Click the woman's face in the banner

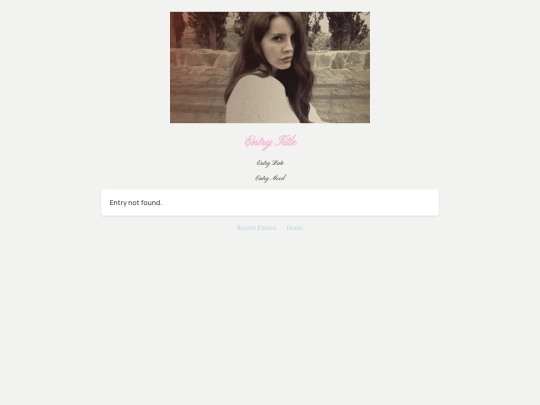point(279,46)
